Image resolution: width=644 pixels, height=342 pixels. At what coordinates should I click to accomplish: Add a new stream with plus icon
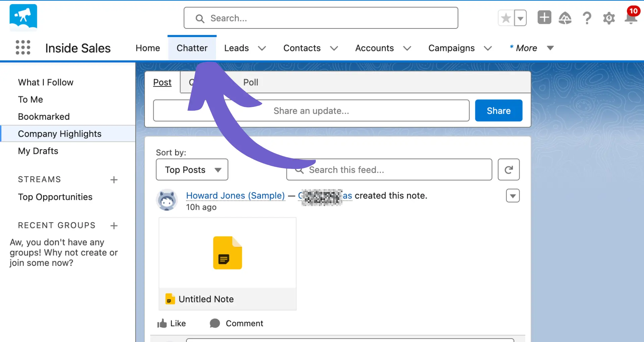click(x=114, y=180)
